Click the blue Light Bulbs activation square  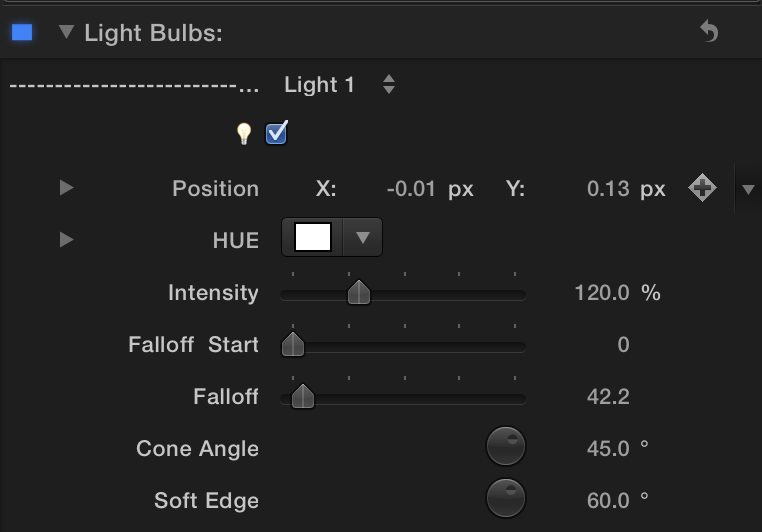pyautogui.click(x=22, y=32)
